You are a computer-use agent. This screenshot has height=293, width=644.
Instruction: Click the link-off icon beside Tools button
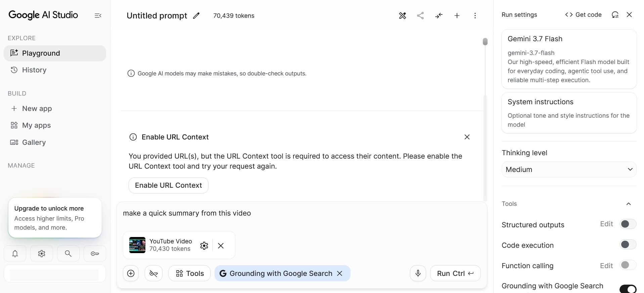154,274
